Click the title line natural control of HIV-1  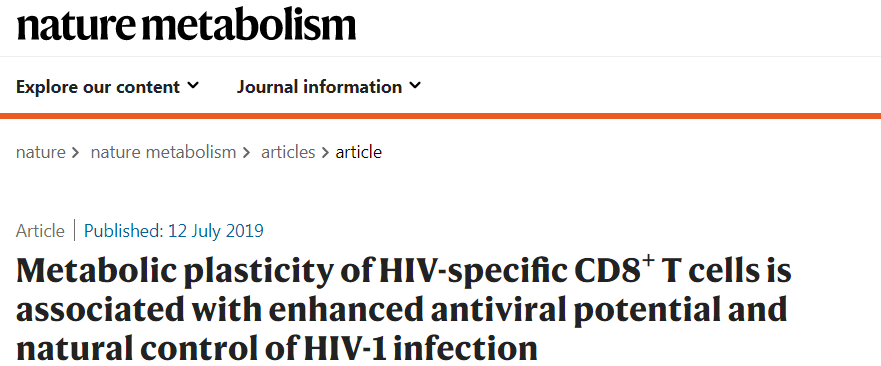(x=276, y=348)
